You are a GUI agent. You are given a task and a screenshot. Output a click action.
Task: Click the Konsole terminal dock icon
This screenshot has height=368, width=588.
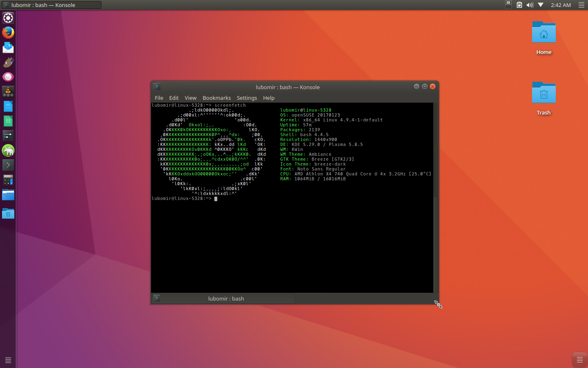[8, 165]
